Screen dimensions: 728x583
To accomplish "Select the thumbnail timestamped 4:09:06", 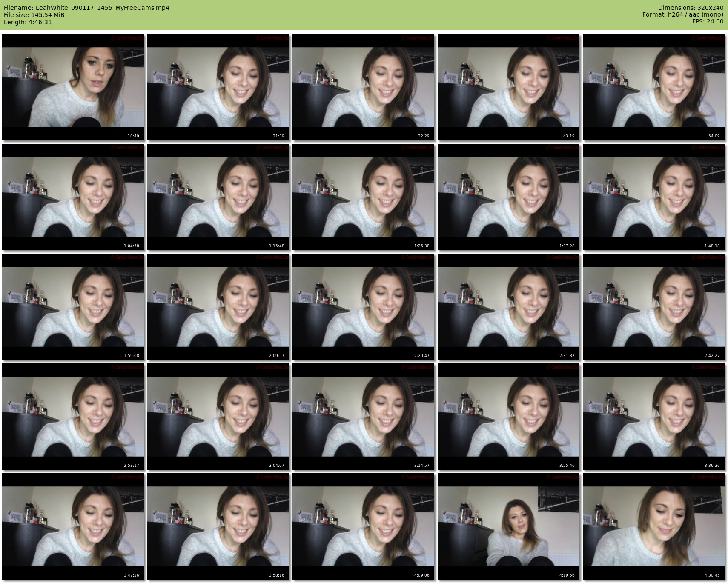I will [364, 526].
